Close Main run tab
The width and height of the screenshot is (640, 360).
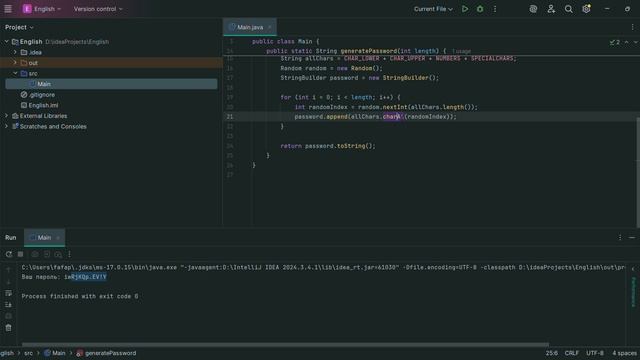coord(58,238)
